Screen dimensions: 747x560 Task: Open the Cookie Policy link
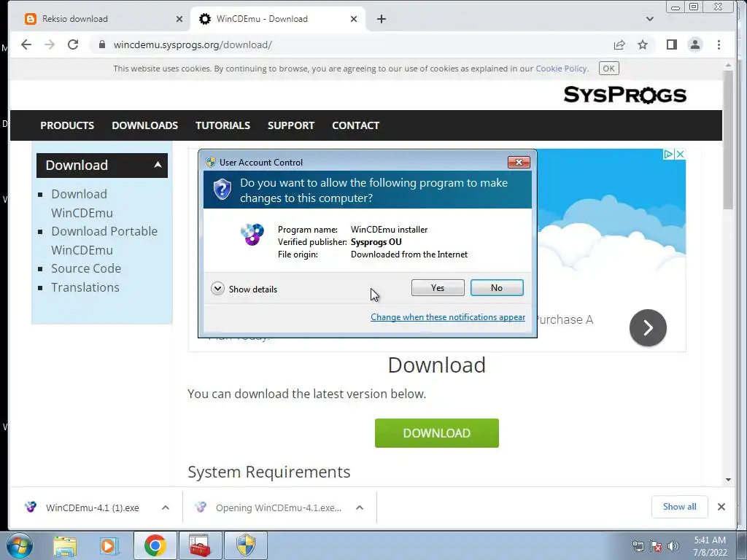pyautogui.click(x=562, y=69)
